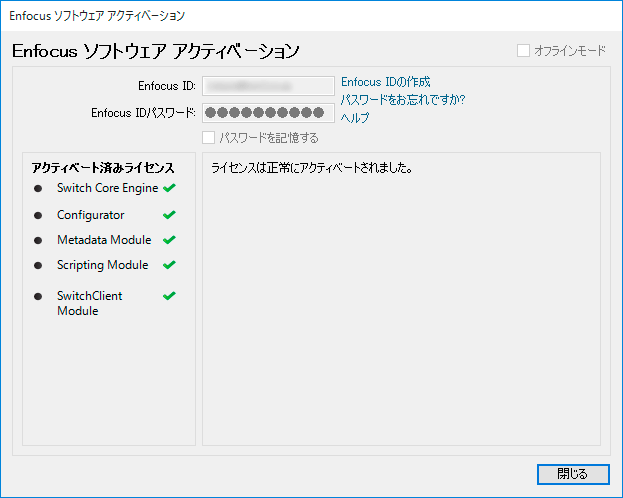Image resolution: width=623 pixels, height=498 pixels.
Task: Click green checkmark beside Configurator
Action: [169, 215]
